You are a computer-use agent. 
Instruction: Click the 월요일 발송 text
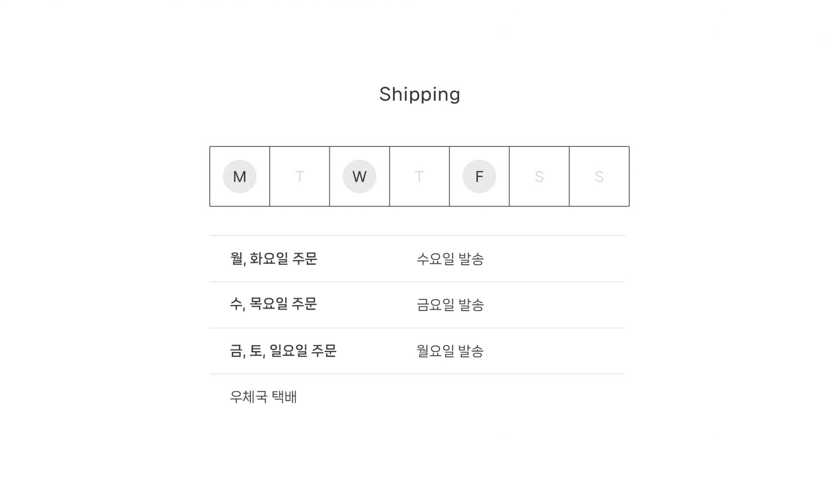click(450, 351)
